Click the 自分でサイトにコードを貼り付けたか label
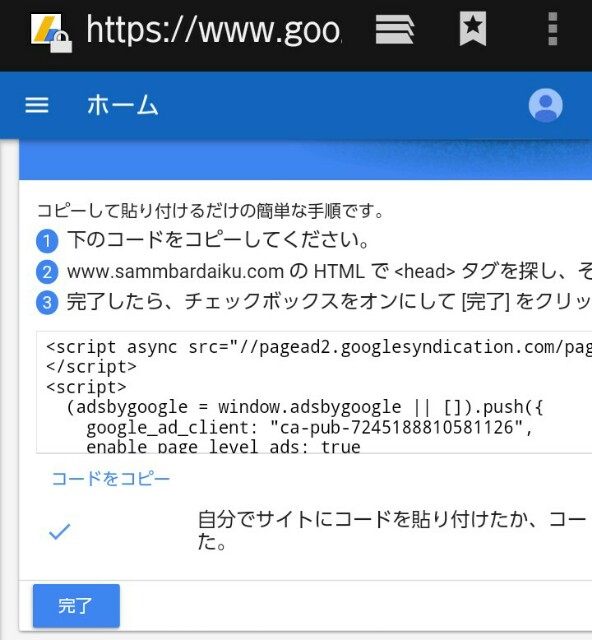This screenshot has width=592, height=640. coord(394,531)
